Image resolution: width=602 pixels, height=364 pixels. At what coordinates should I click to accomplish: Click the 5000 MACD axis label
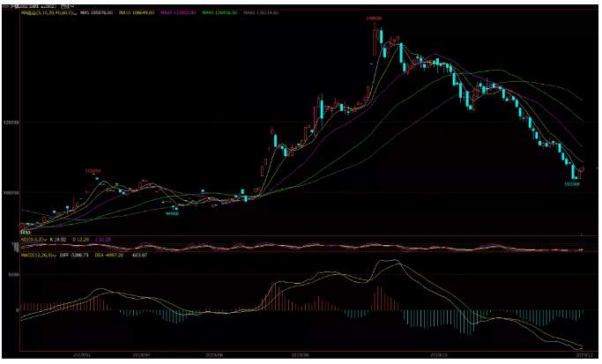(x=13, y=274)
